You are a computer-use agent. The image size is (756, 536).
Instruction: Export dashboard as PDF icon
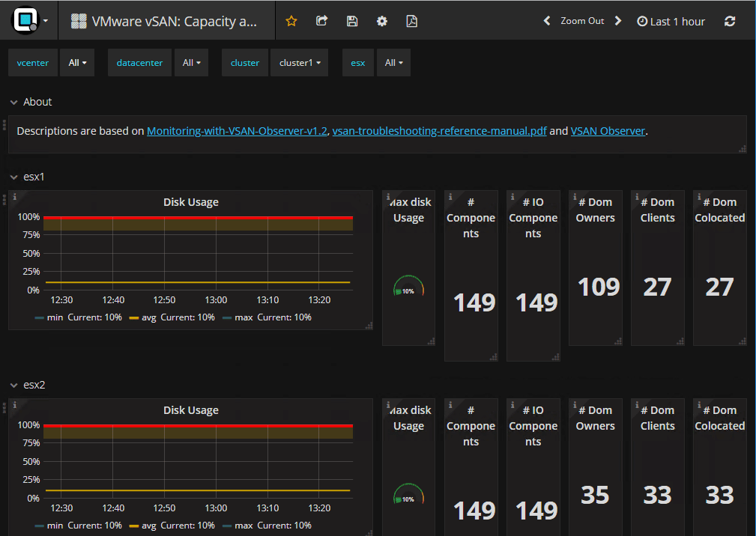click(411, 21)
